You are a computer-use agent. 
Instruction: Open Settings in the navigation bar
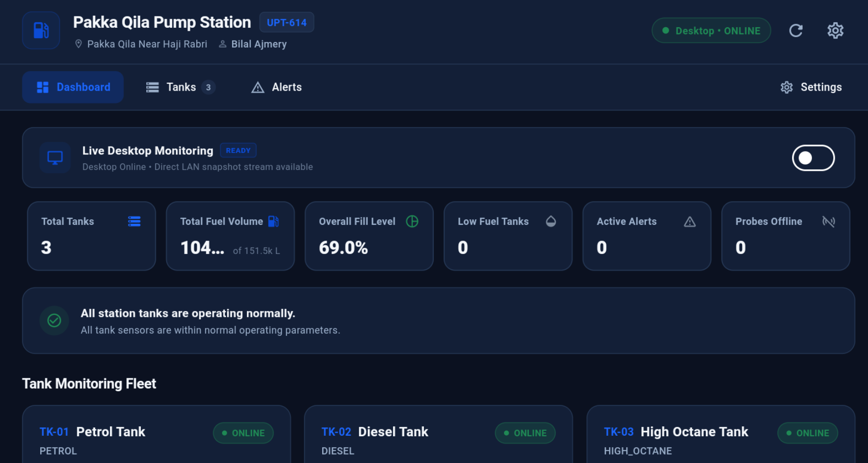point(811,87)
